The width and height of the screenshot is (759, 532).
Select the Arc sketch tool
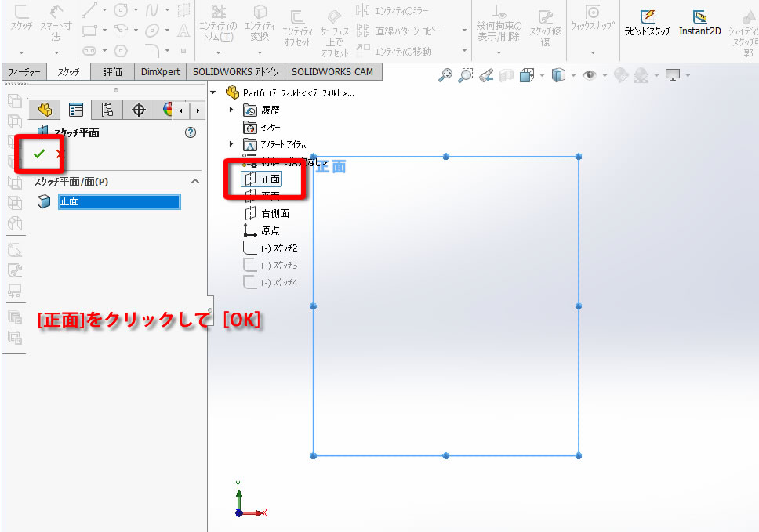[x=121, y=31]
